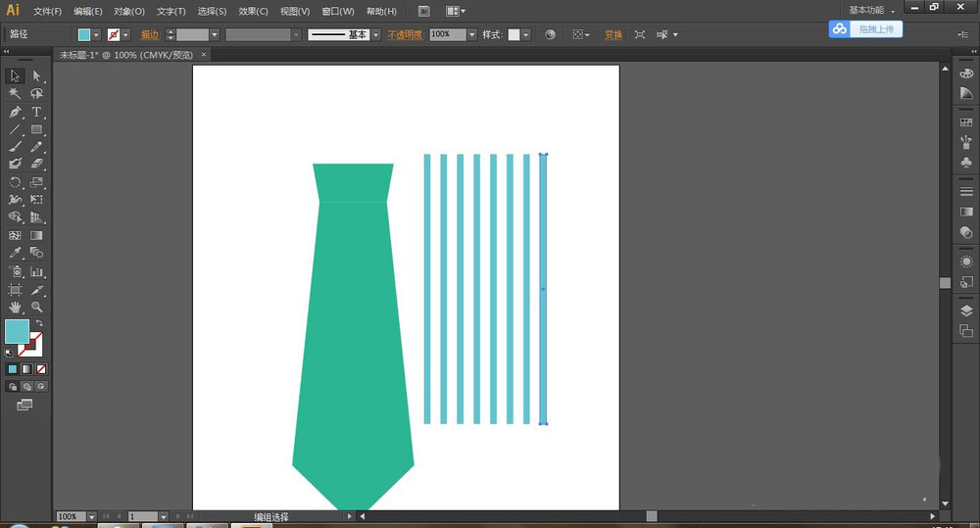Image resolution: width=980 pixels, height=528 pixels.
Task: Click the 变换 transform link
Action: 612,34
